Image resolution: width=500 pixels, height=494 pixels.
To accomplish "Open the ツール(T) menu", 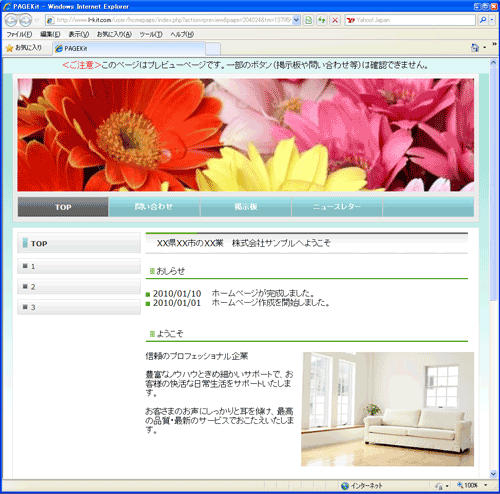I will [151, 34].
